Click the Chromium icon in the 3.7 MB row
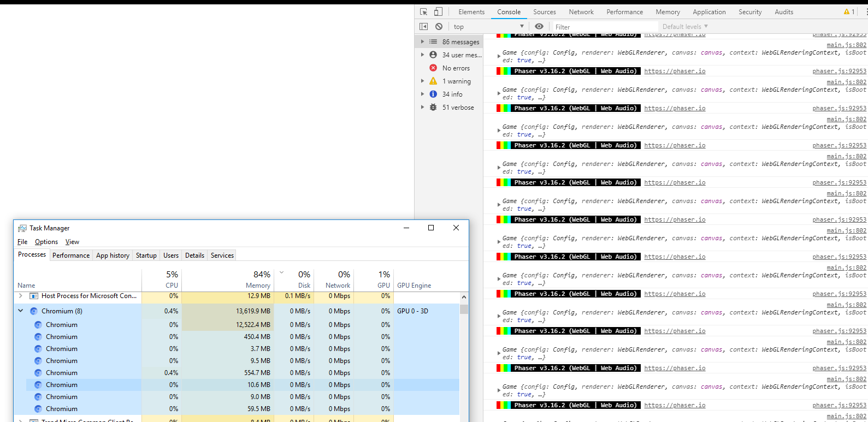The image size is (868, 422). click(38, 349)
